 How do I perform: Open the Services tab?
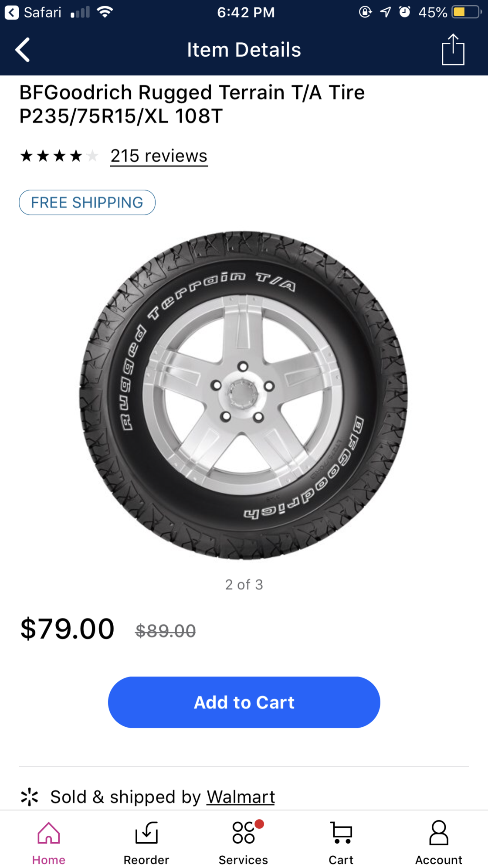244,842
